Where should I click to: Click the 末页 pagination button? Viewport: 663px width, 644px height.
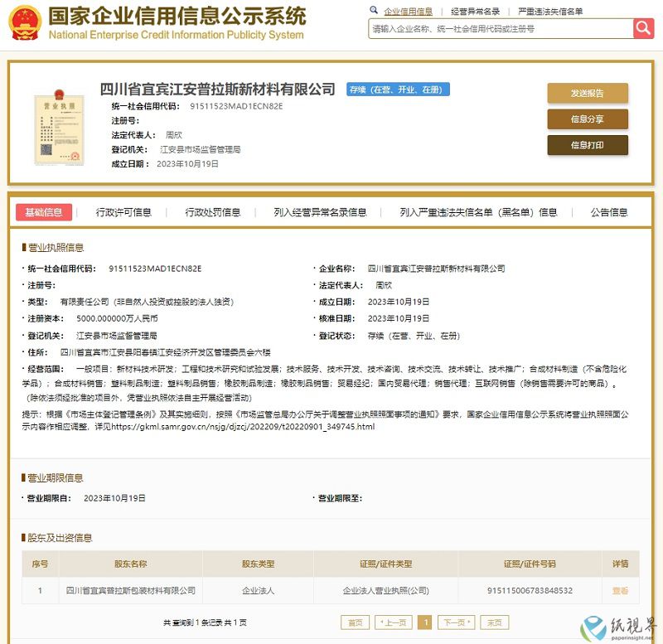click(x=495, y=622)
